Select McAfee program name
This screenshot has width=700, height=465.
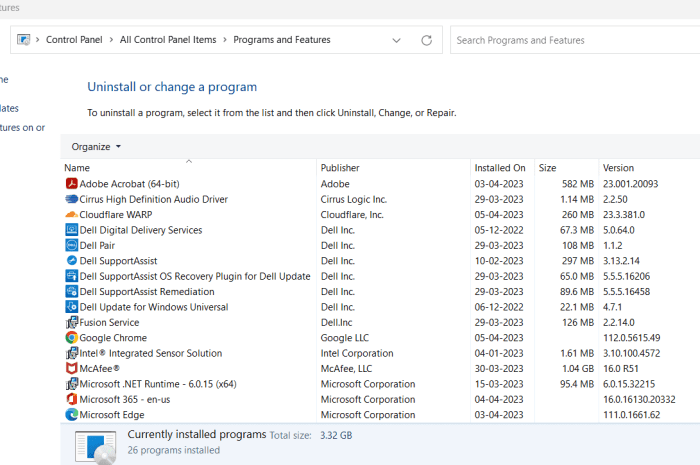(x=99, y=369)
